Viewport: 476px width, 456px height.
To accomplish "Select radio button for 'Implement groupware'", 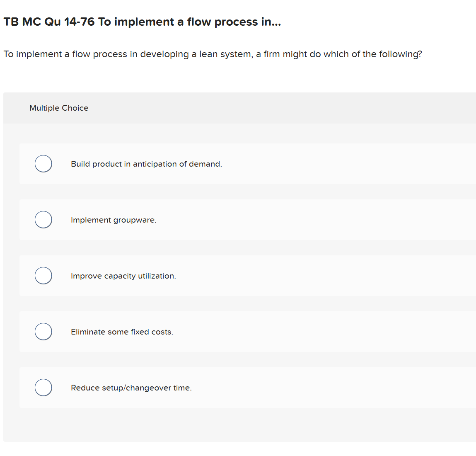I will point(43,219).
